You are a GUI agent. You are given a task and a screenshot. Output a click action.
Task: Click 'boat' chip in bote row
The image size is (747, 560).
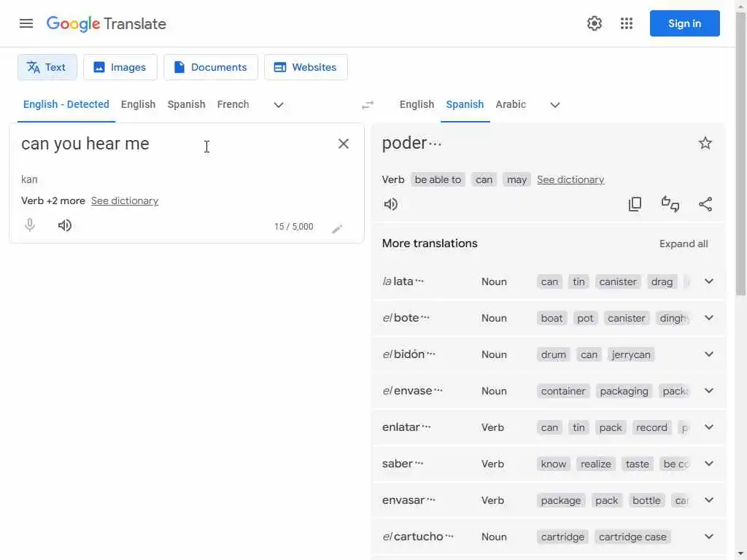click(551, 318)
